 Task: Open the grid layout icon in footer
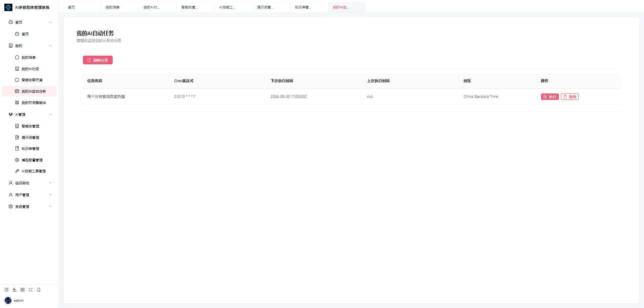click(22, 290)
